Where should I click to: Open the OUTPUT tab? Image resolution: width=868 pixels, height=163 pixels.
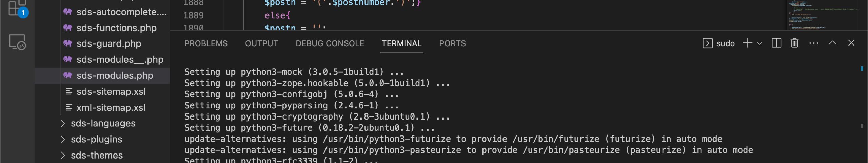coord(261,43)
